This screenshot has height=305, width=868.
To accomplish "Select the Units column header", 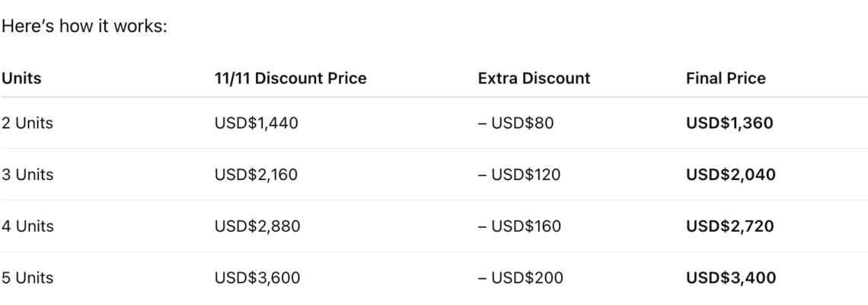I will [x=21, y=78].
